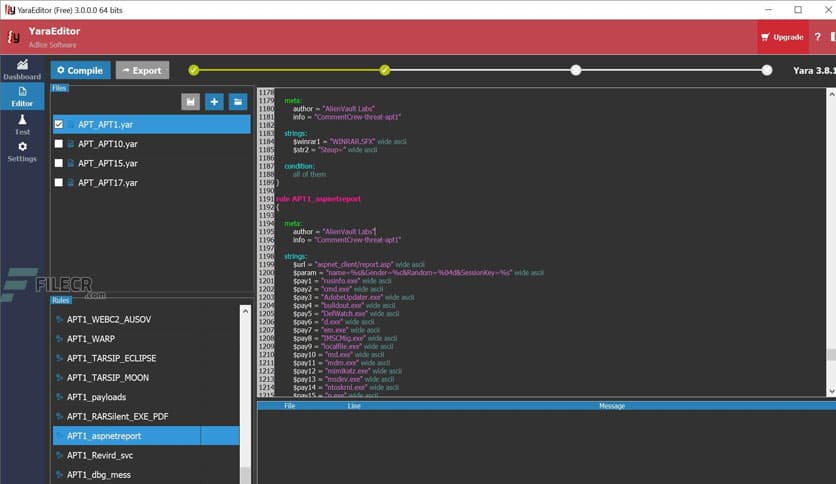Open the Settings gear section
836x484 pixels.
tap(22, 152)
